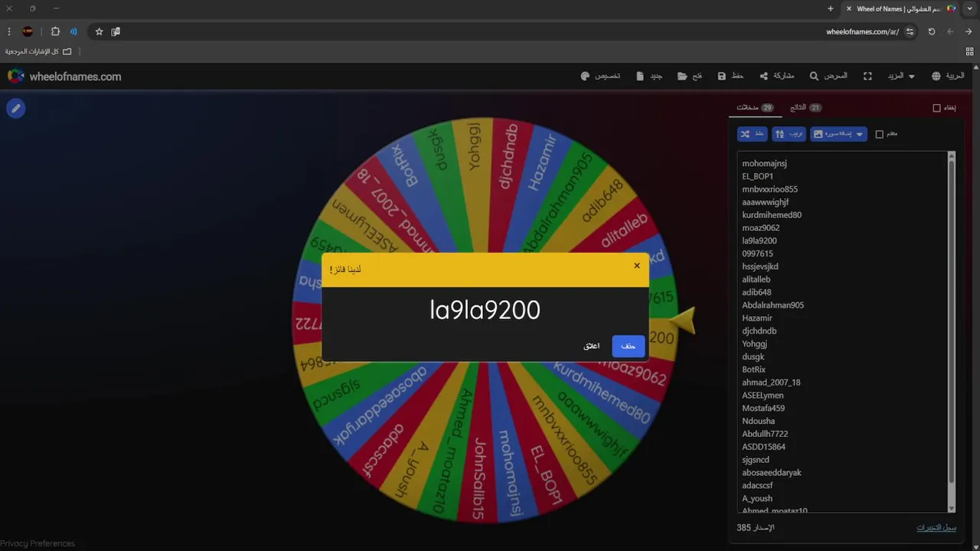
Task: Click حذف to remove the winner
Action: [629, 346]
